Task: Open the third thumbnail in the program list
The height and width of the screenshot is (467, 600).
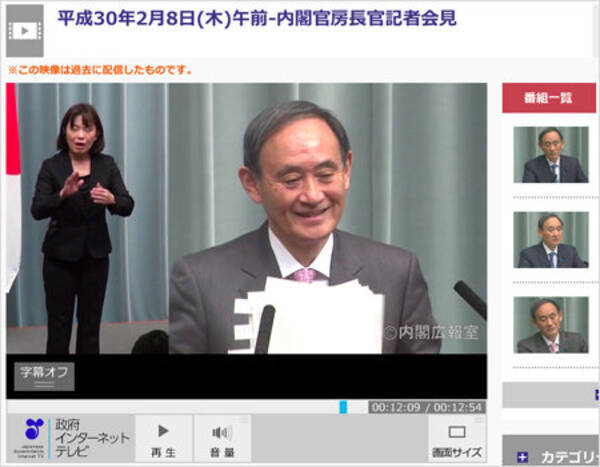Action: 551,325
